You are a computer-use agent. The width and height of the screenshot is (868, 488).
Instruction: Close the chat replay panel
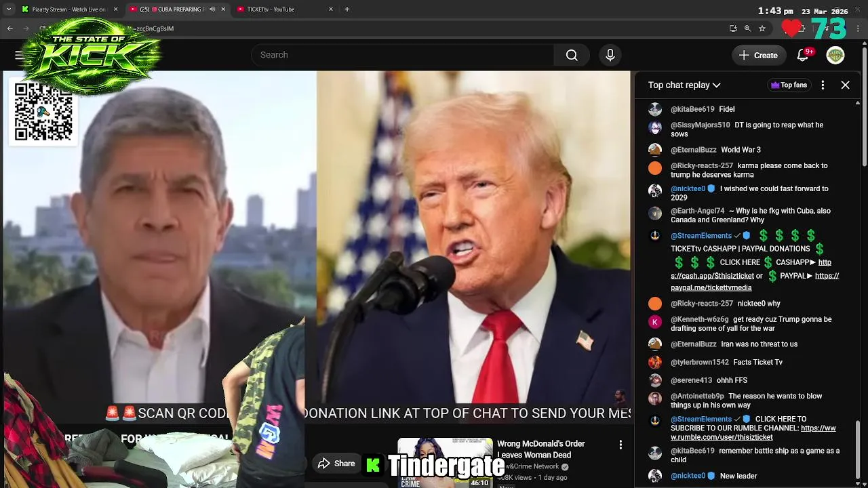coord(845,85)
